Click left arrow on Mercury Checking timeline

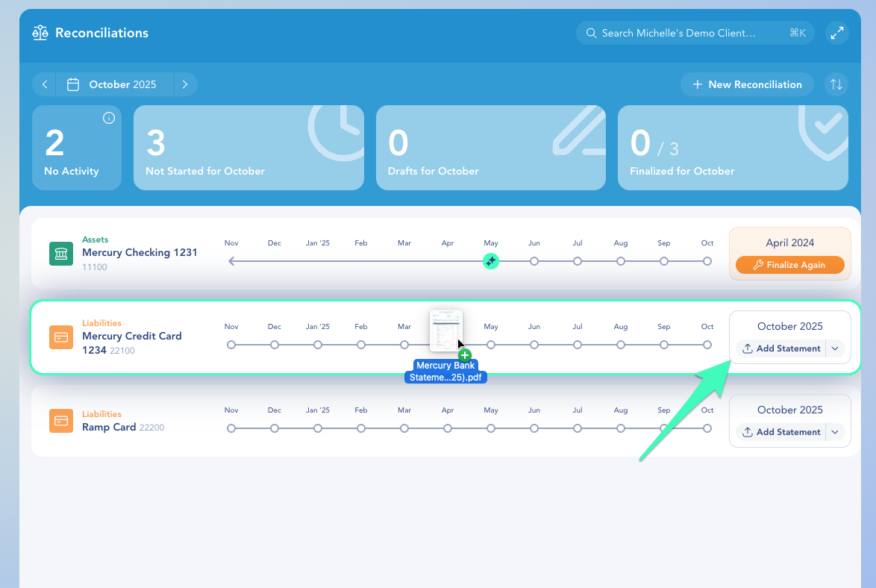click(x=232, y=261)
